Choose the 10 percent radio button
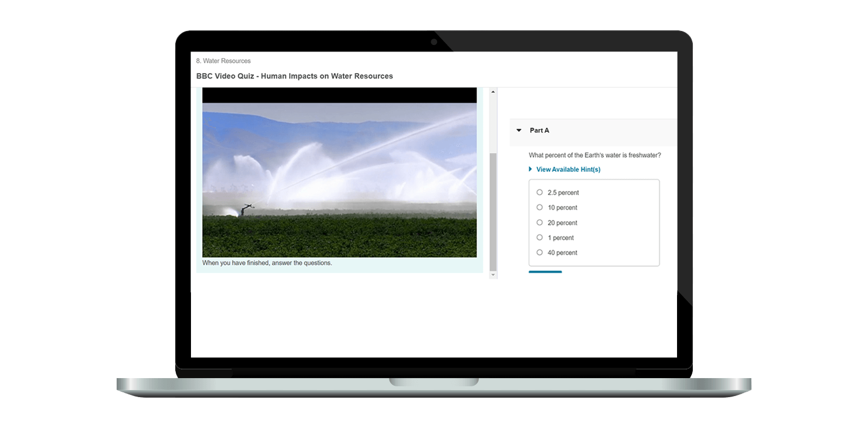868x434 pixels. [540, 207]
